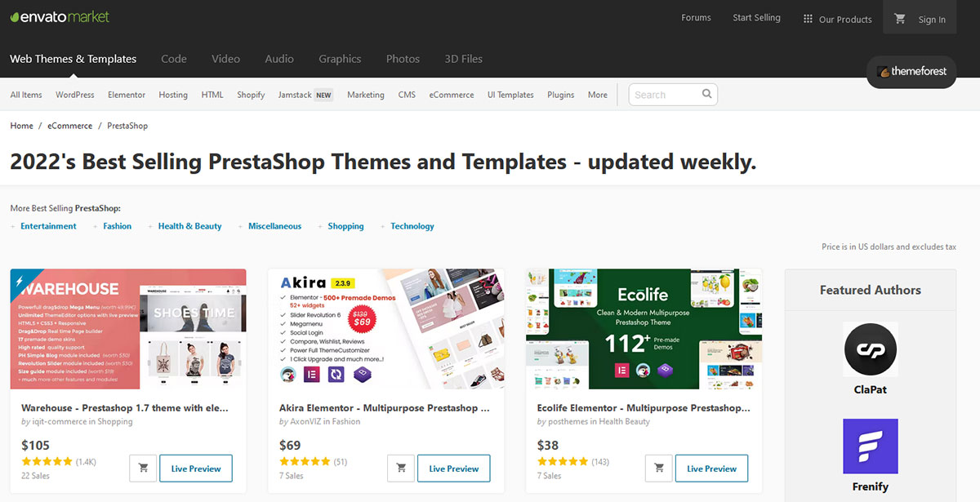Open Ecolife Elementor Multipurpose title

[x=643, y=407]
